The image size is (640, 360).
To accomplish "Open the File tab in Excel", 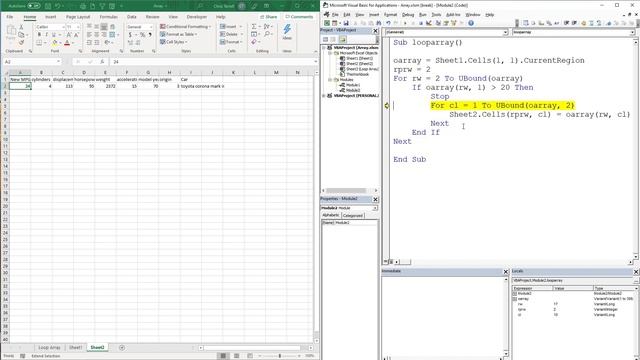I will pyautogui.click(x=10, y=17).
